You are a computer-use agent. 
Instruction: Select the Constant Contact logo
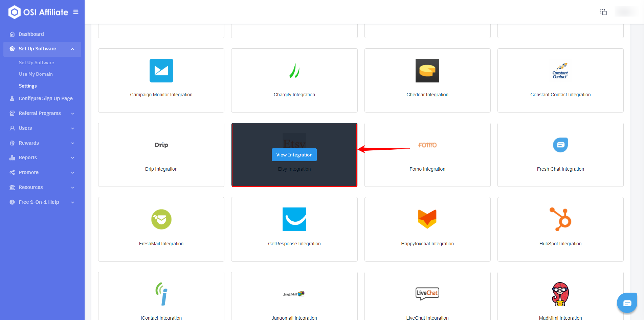coord(560,71)
